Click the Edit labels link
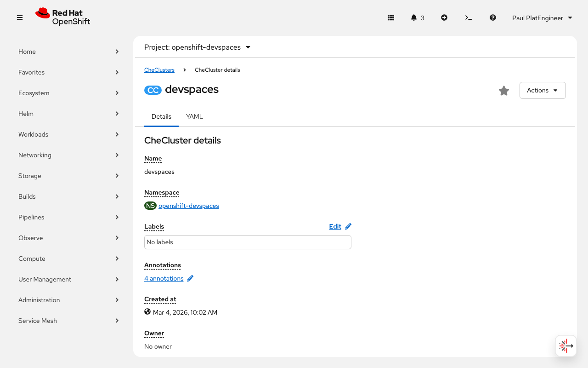Image resolution: width=588 pixels, height=368 pixels. [335, 226]
